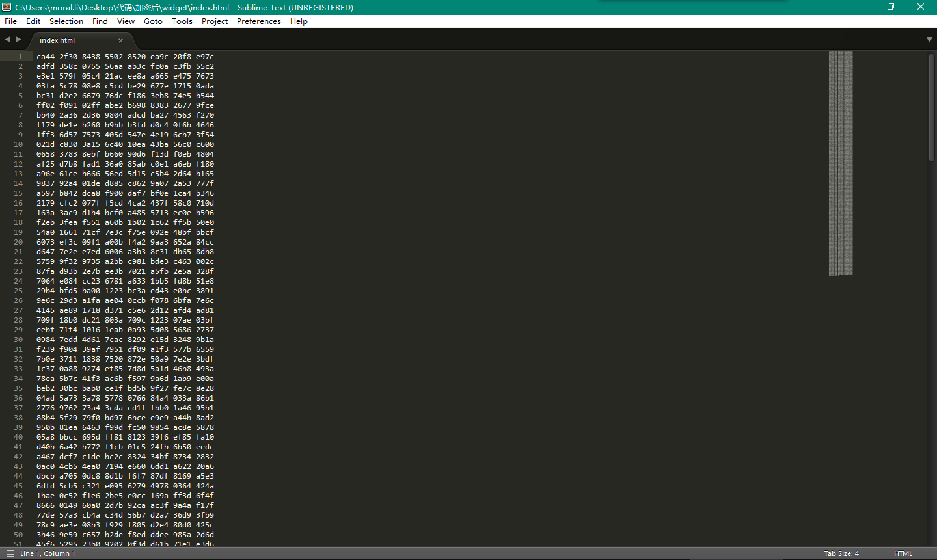Screen dimensions: 937x560
Task: Place cursor on hex value 50e0
Action: pos(205,222)
